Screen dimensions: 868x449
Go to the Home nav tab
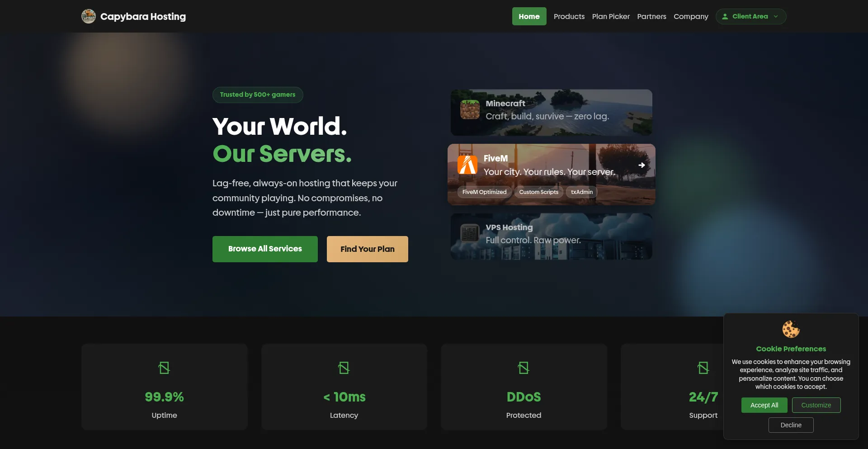click(x=529, y=16)
